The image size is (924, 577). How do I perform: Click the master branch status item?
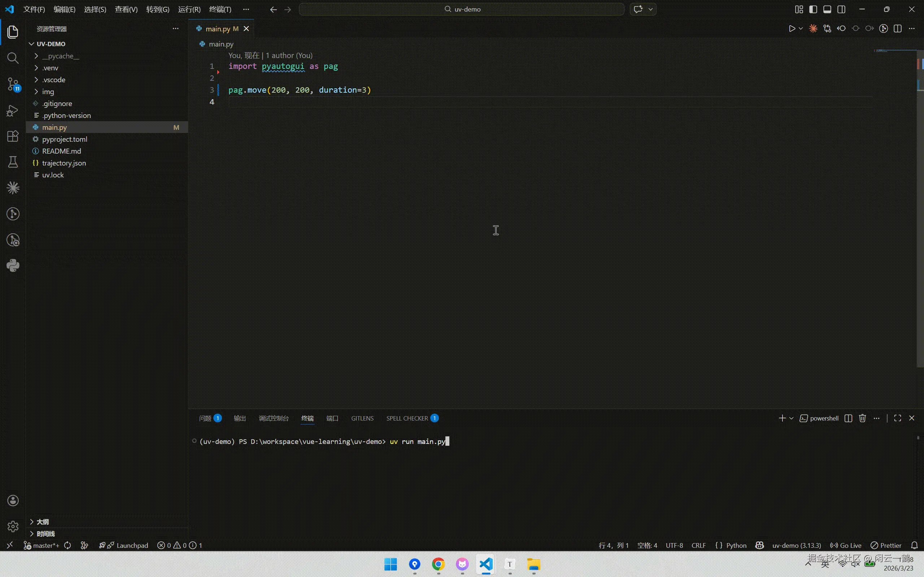tap(42, 545)
